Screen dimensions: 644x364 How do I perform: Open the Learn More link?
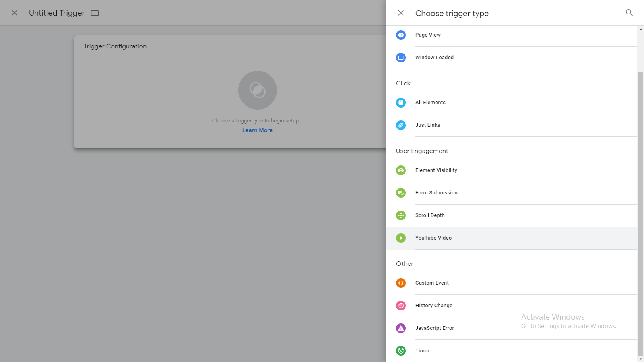tap(258, 130)
